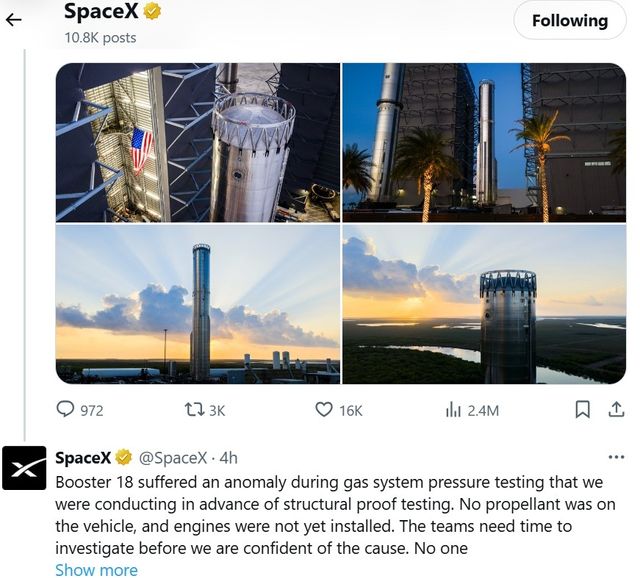This screenshot has width=640, height=578.
Task: Click the SpaceX name in tweet
Action: [83, 458]
